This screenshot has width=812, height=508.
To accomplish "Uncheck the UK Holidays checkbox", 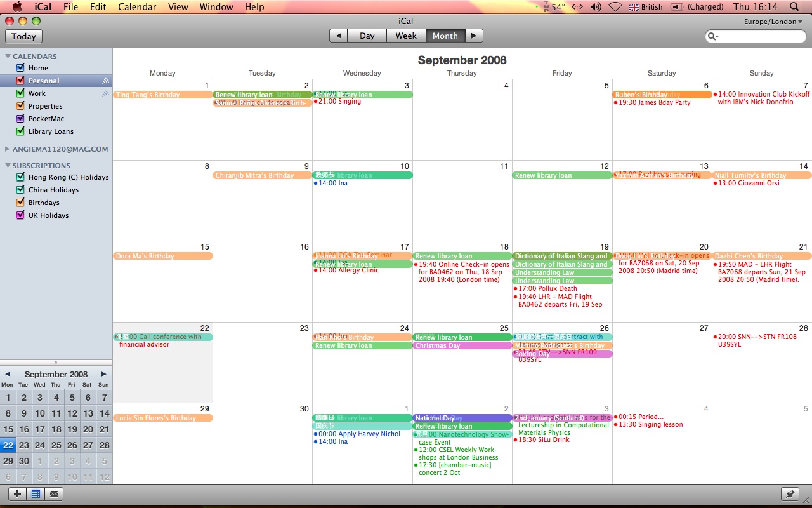I will (x=20, y=215).
